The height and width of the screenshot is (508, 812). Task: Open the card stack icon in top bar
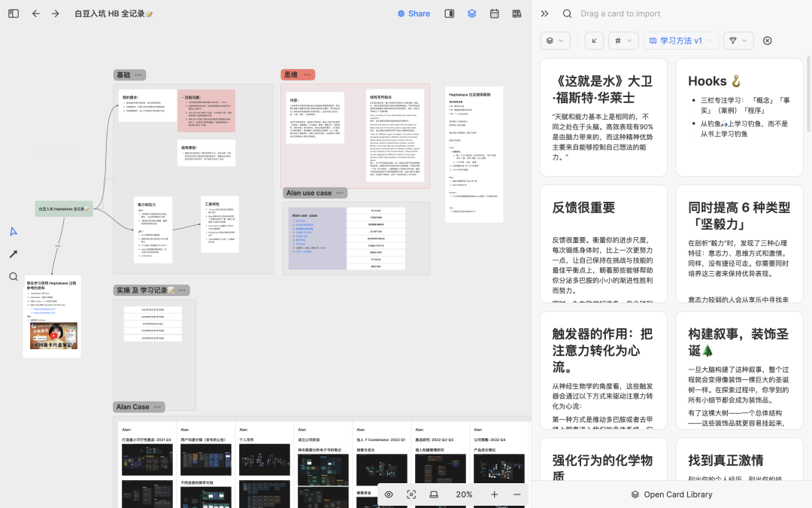pyautogui.click(x=471, y=14)
